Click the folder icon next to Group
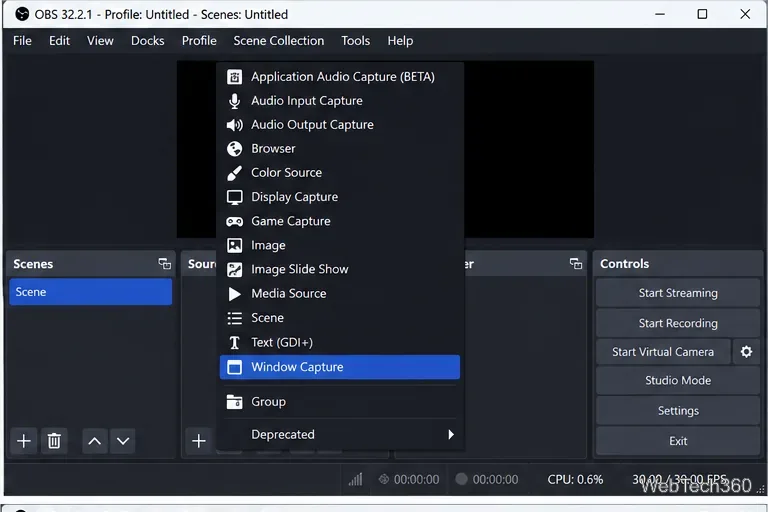The image size is (768, 512). pyautogui.click(x=235, y=402)
